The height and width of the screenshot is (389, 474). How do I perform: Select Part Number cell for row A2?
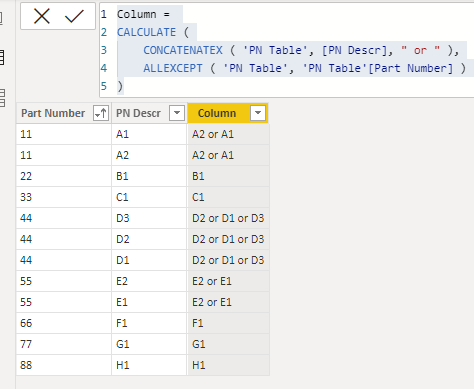(64, 155)
